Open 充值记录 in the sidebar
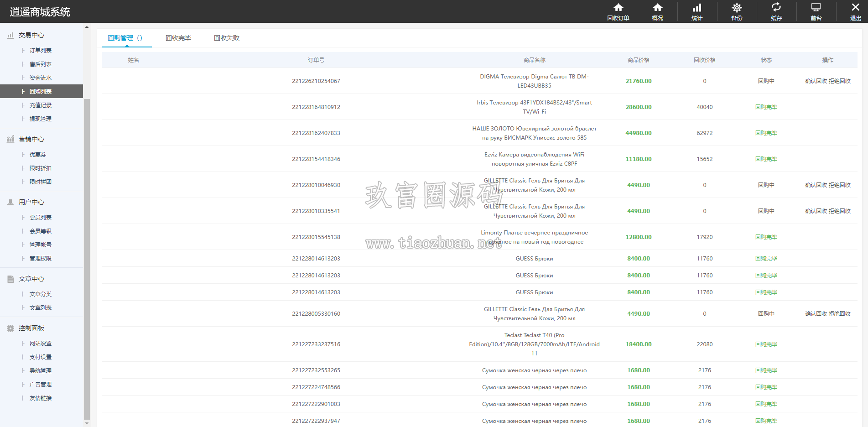The width and height of the screenshot is (868, 427). (41, 105)
